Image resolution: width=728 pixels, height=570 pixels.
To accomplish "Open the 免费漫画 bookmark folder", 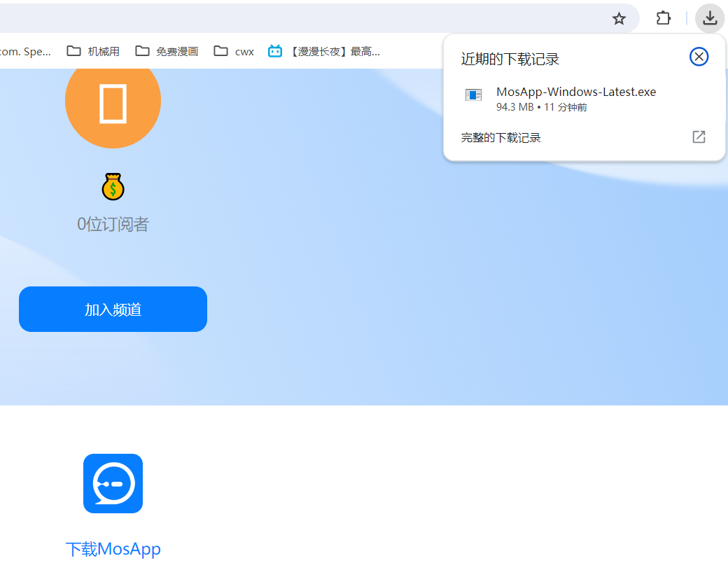I will pyautogui.click(x=167, y=52).
